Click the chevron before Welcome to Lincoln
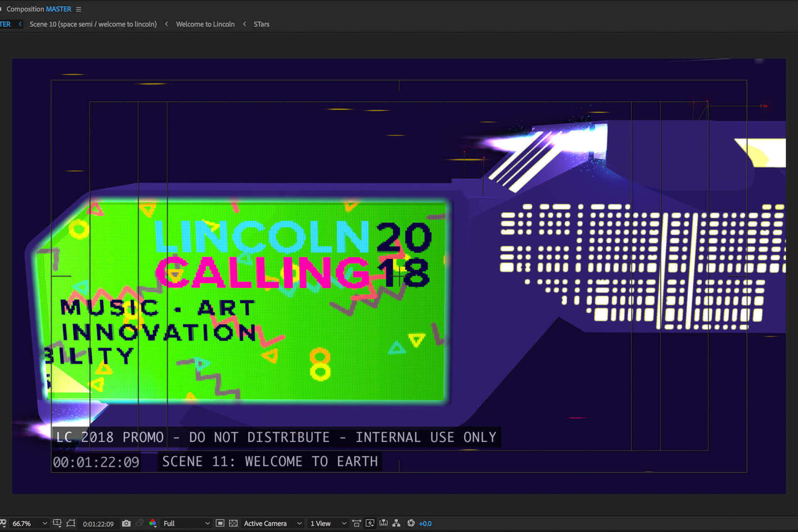Screen dimensions: 798x532 click(x=167, y=24)
